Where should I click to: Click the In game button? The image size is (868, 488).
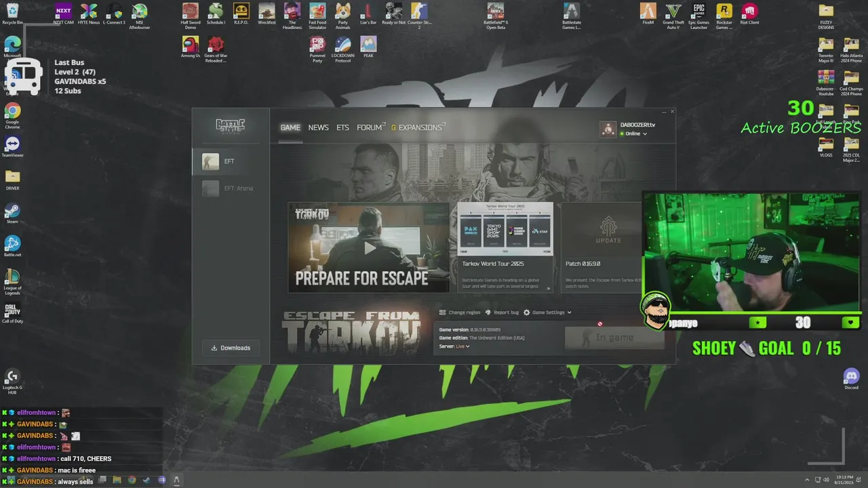coord(614,338)
